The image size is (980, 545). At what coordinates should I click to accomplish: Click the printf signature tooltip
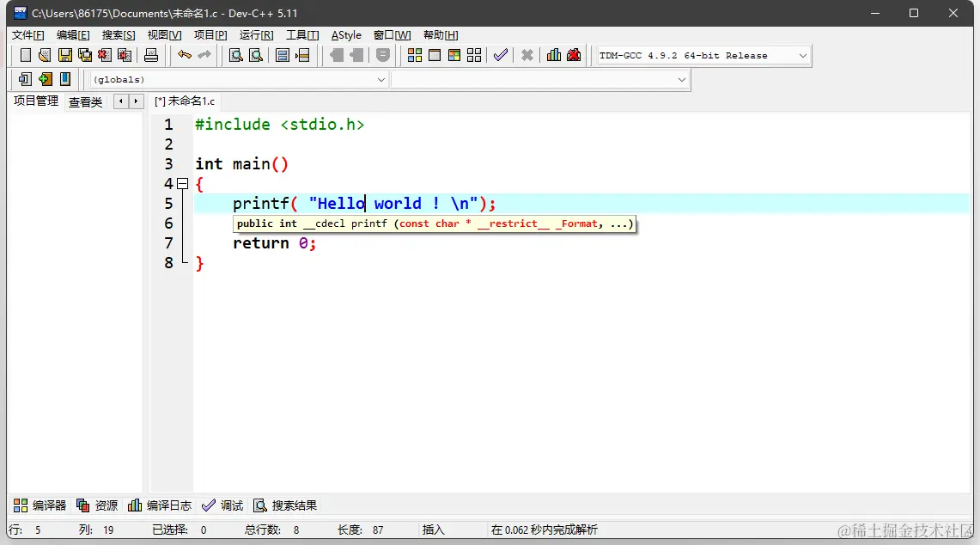point(435,224)
